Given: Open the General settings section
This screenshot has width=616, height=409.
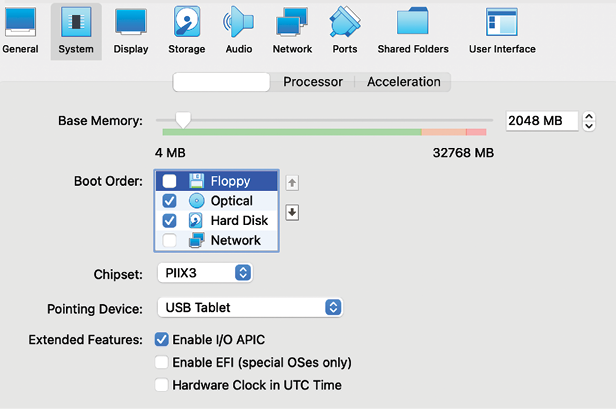Looking at the screenshot, I should click(x=20, y=31).
